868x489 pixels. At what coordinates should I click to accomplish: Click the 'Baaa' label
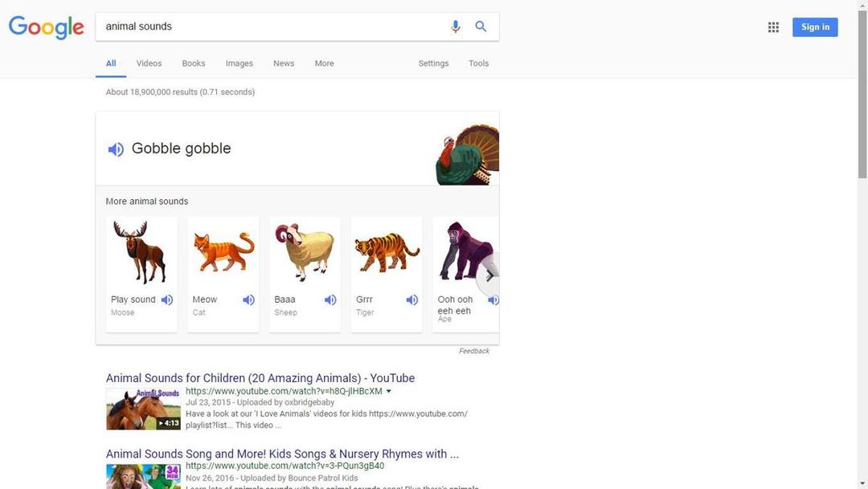[x=285, y=300]
